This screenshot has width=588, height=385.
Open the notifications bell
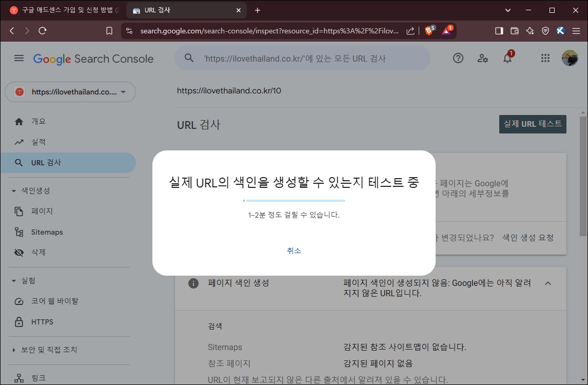point(507,58)
